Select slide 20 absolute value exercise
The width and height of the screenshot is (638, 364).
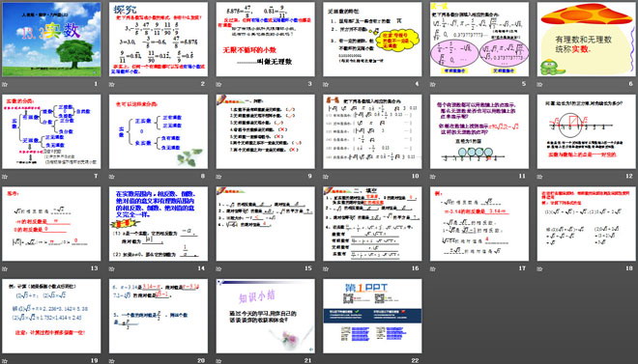click(x=159, y=316)
